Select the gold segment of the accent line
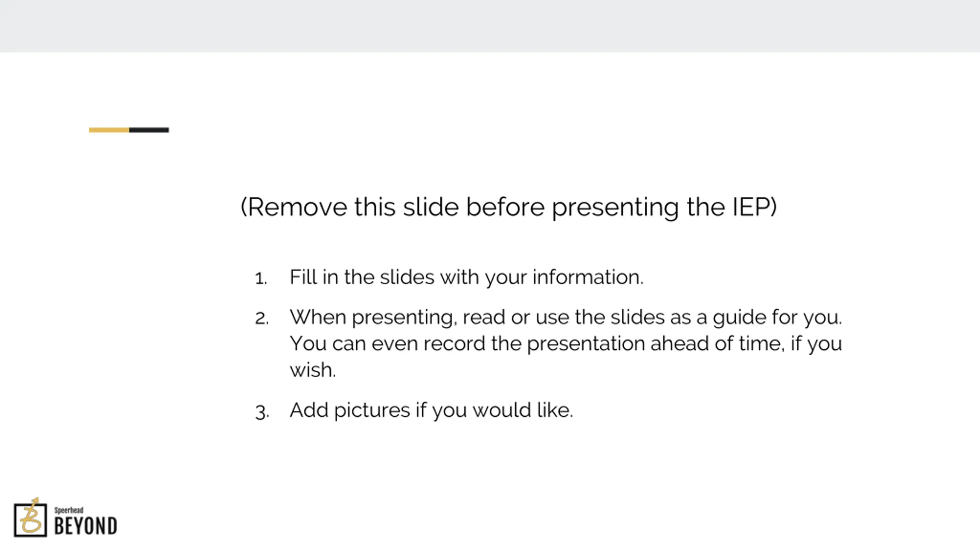Viewport: 980px width, 551px height. tap(109, 130)
